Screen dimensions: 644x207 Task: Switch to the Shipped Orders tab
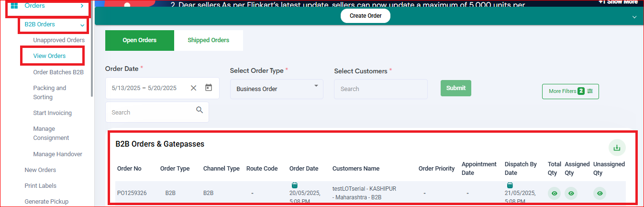click(x=209, y=40)
